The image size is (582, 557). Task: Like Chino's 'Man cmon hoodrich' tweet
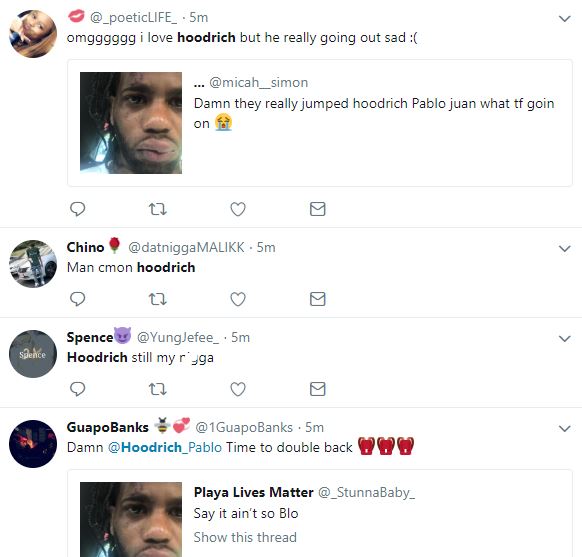(x=238, y=299)
